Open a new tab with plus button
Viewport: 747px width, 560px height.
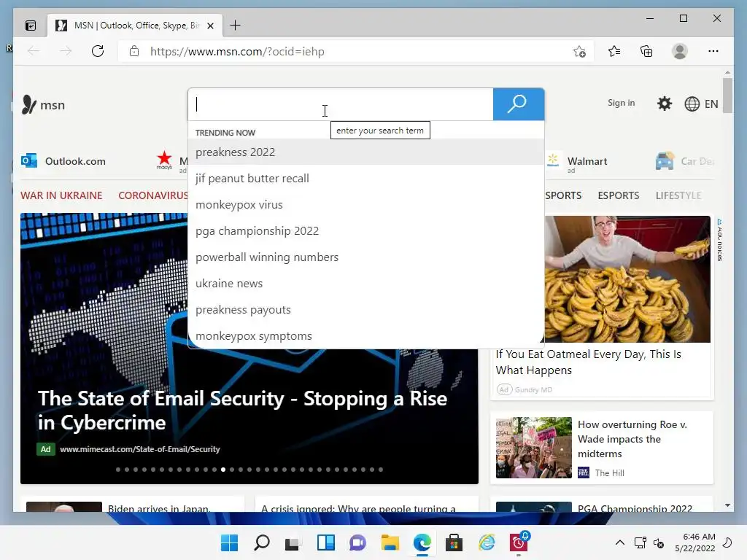point(236,26)
